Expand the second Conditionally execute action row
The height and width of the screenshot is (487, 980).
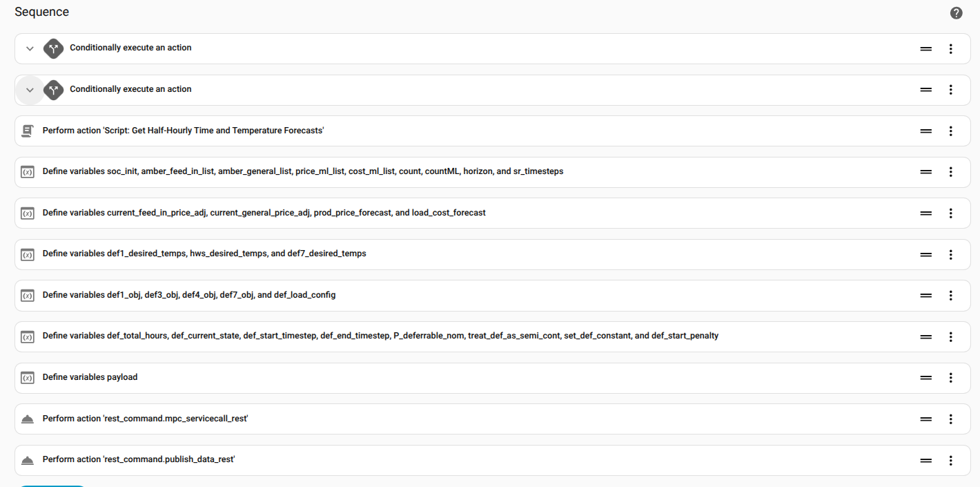coord(30,90)
